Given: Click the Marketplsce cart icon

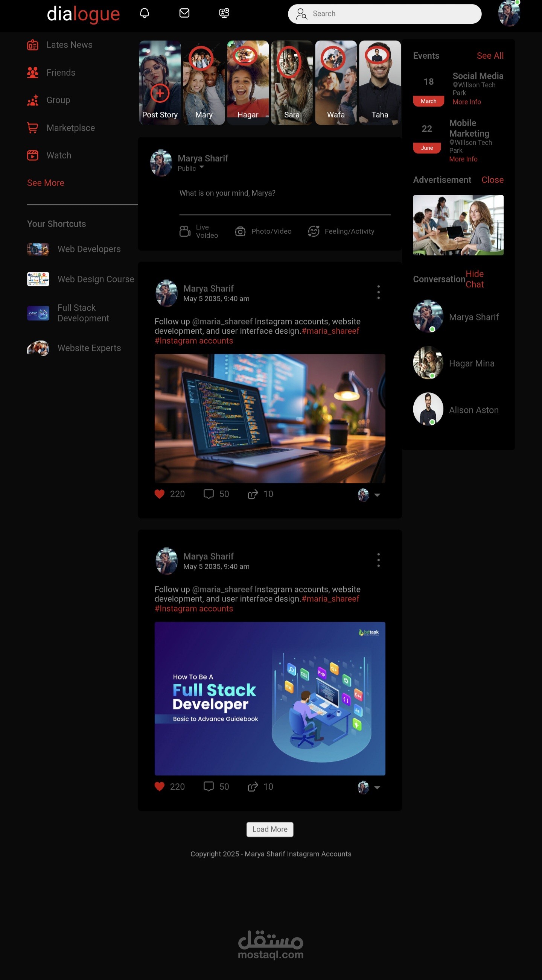Looking at the screenshot, I should 33,128.
